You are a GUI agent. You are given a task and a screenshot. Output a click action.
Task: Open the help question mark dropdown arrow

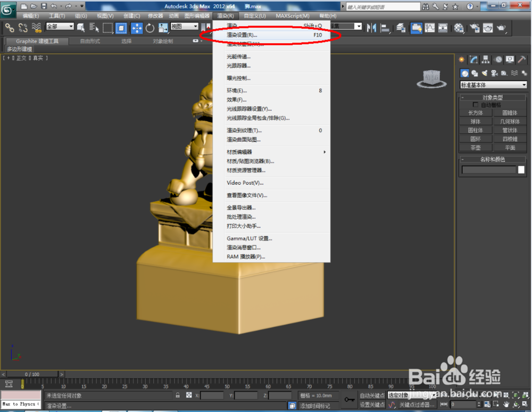tap(477, 6)
